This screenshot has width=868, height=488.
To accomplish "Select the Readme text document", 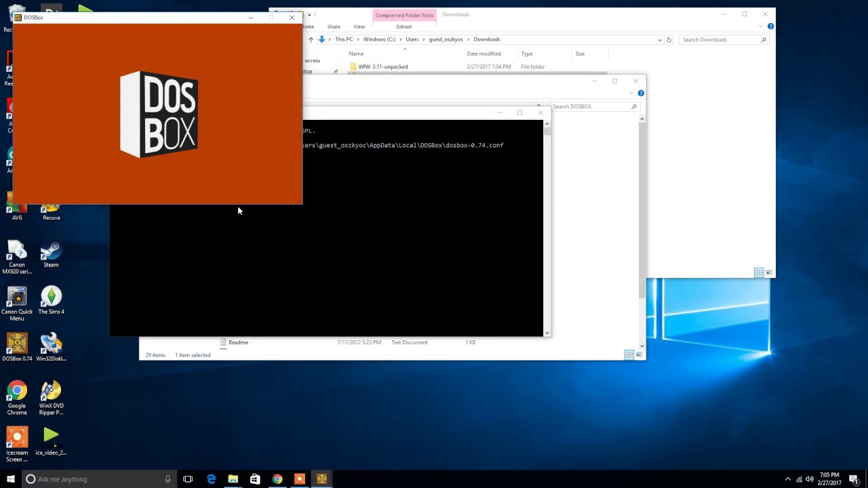I will 238,342.
